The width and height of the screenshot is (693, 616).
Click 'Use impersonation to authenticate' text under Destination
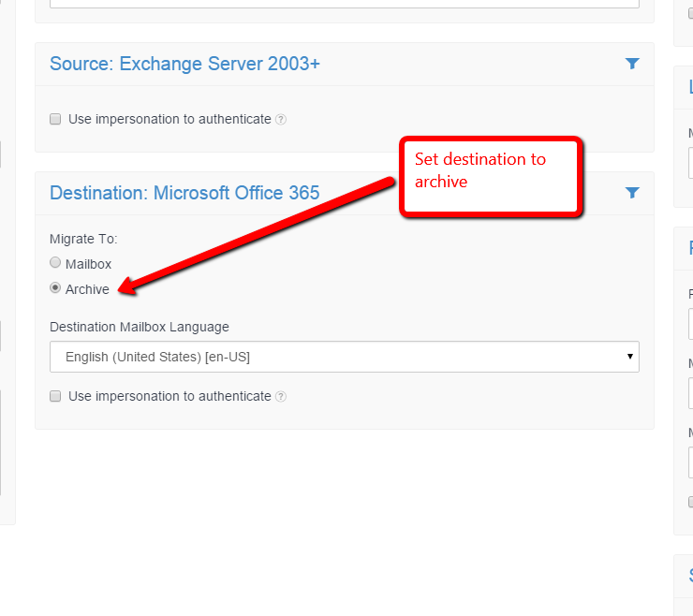[x=170, y=396]
